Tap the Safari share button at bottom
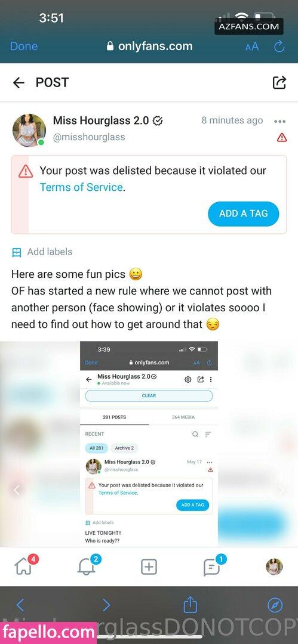Image resolution: width=298 pixels, height=644 pixels. [x=190, y=605]
